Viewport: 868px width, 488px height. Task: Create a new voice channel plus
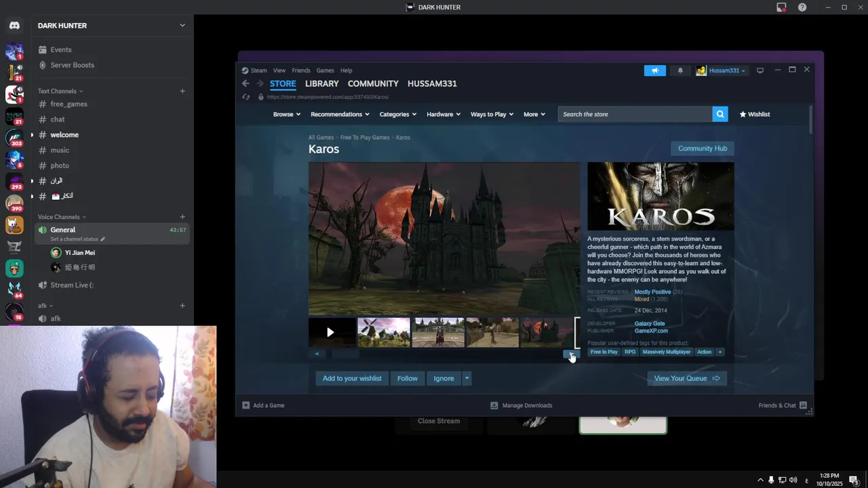coord(182,217)
